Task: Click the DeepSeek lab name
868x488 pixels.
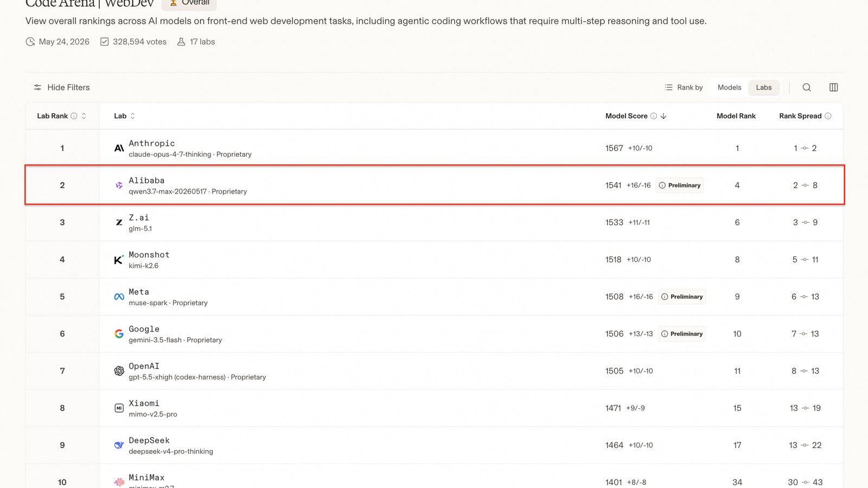Action: pos(149,440)
